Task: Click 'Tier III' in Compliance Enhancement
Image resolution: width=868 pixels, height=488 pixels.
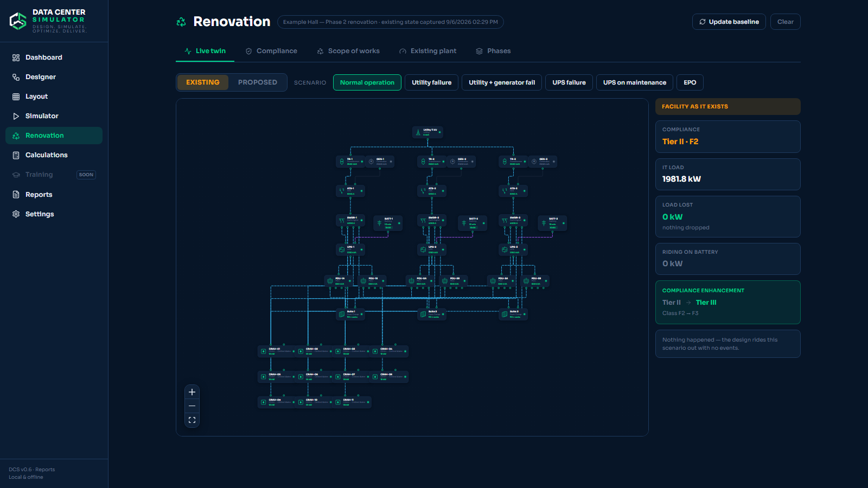Action: 706,303
